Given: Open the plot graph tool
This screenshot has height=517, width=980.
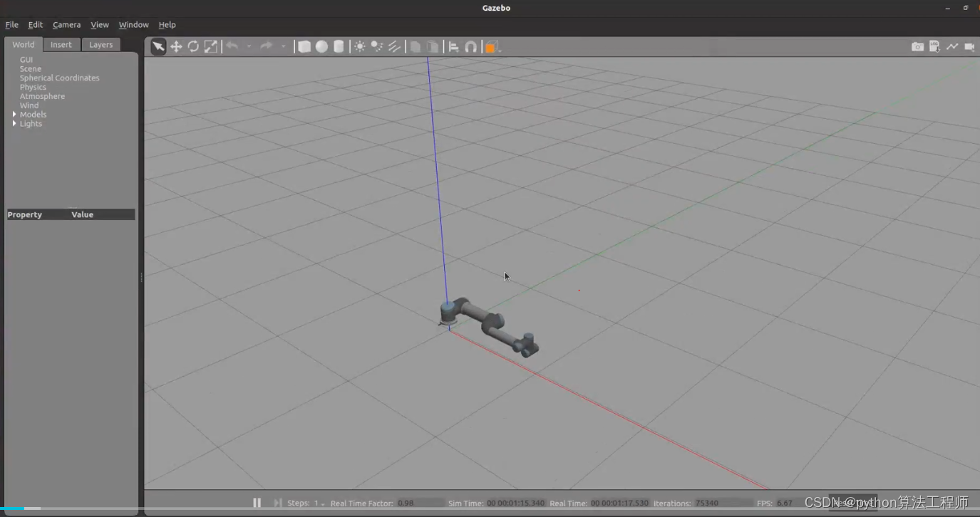Looking at the screenshot, I should click(x=952, y=47).
